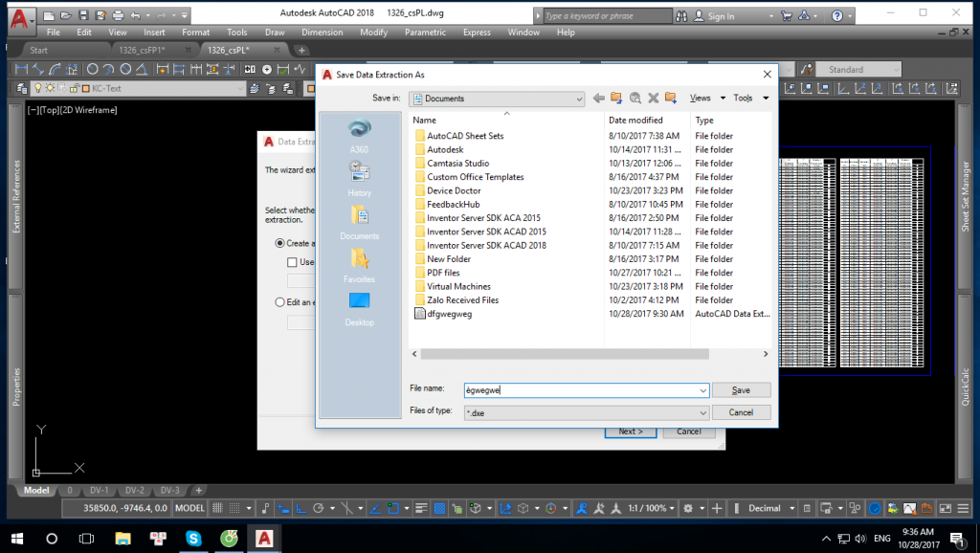
Task: Go back to the previous folder
Action: [599, 97]
